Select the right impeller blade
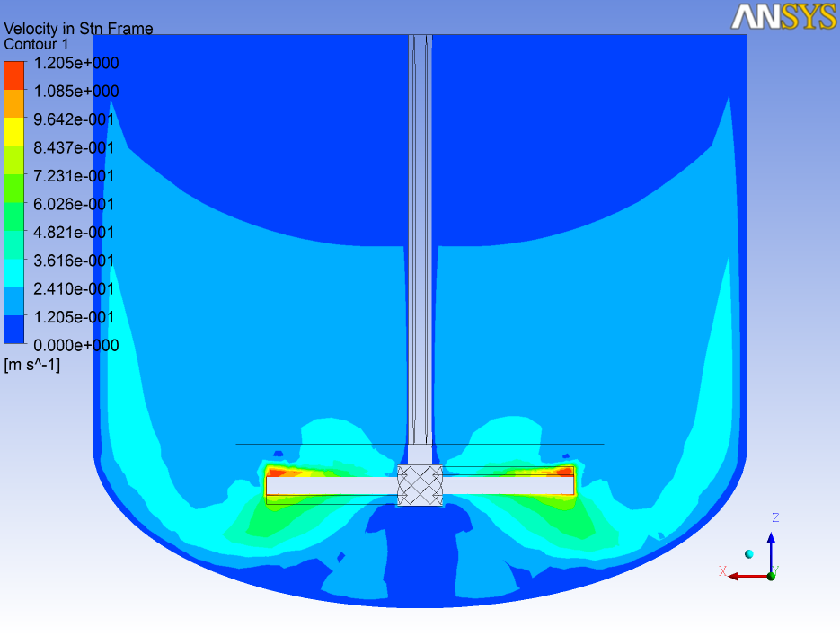This screenshot has width=840, height=636. pyautogui.click(x=508, y=486)
